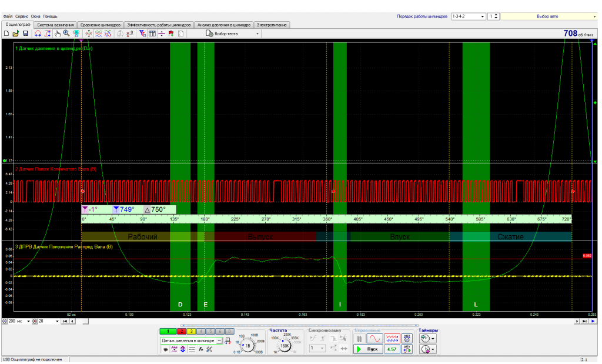Toggle channel 2 red button

182,331
